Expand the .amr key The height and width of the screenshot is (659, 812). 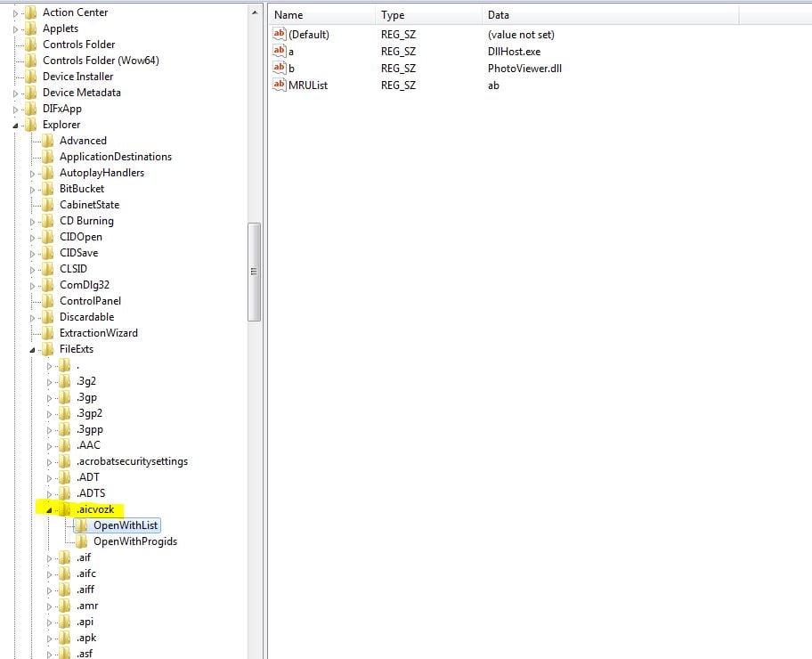(x=49, y=606)
